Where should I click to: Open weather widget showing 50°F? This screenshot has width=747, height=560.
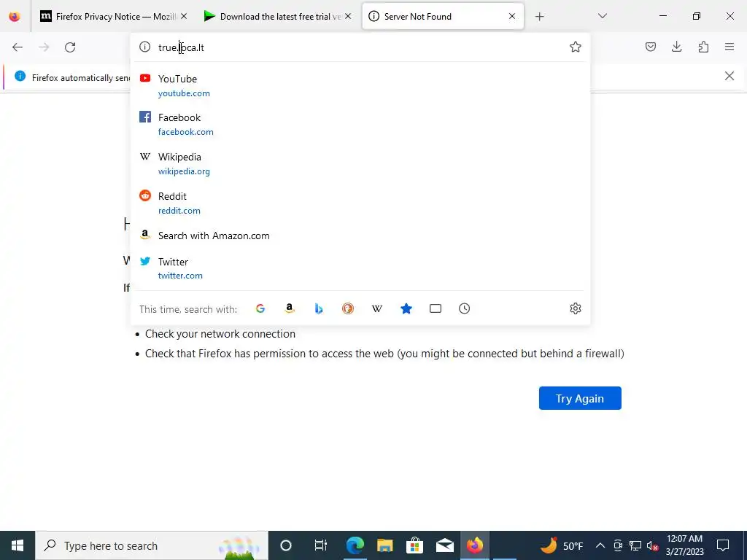pyautogui.click(x=562, y=545)
